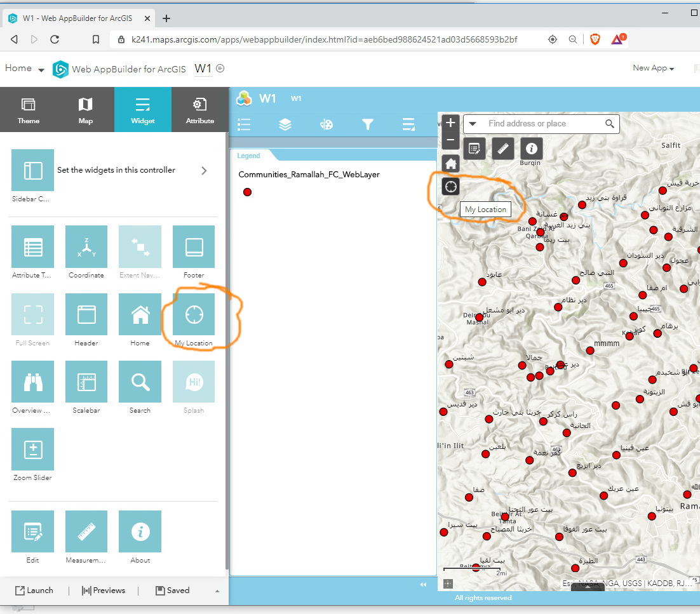
Task: Expand the New App dropdown
Action: [653, 68]
